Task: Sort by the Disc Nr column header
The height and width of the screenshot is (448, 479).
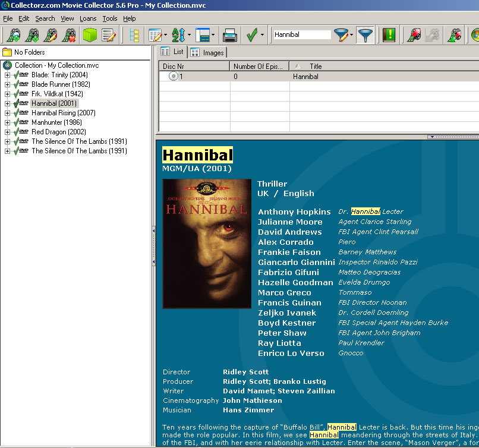Action: tap(194, 67)
